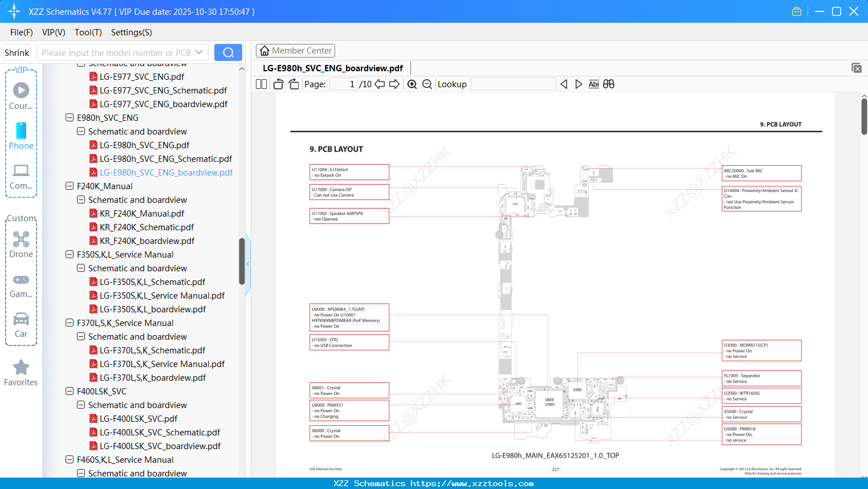Open the Settings(S) menu
This screenshot has width=868, height=489.
pos(132,32)
